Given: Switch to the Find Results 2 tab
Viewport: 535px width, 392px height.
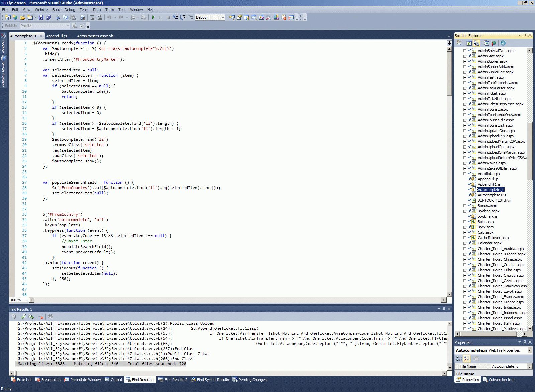Looking at the screenshot, I should [173, 380].
